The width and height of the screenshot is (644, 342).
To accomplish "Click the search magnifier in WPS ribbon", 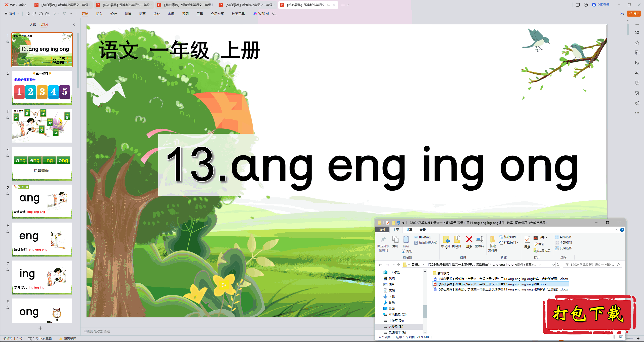I will point(274,14).
